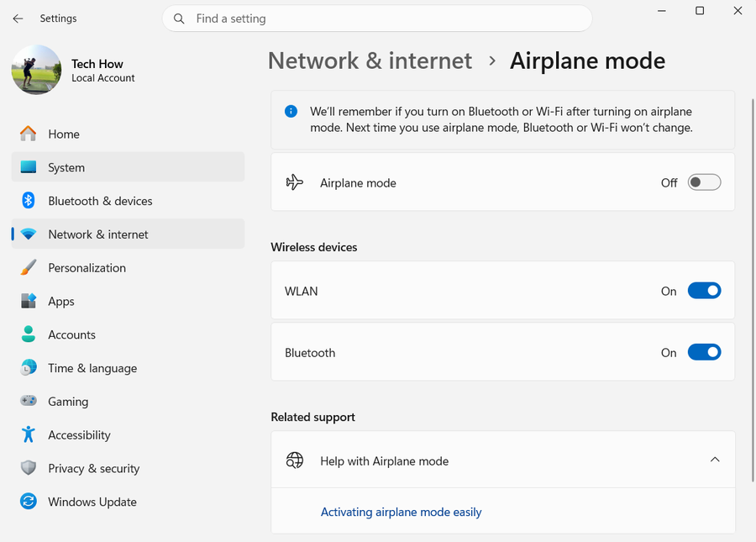Open Activating airplane mode easily link
The width and height of the screenshot is (756, 542).
click(x=401, y=512)
